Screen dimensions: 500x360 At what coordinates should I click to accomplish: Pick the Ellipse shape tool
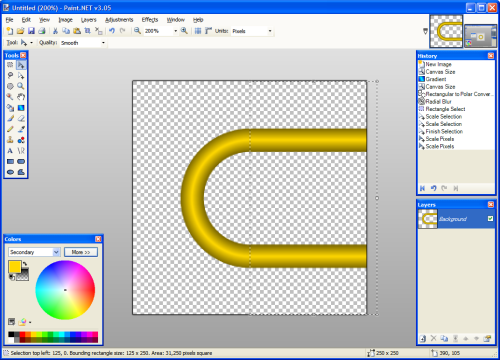click(10, 172)
